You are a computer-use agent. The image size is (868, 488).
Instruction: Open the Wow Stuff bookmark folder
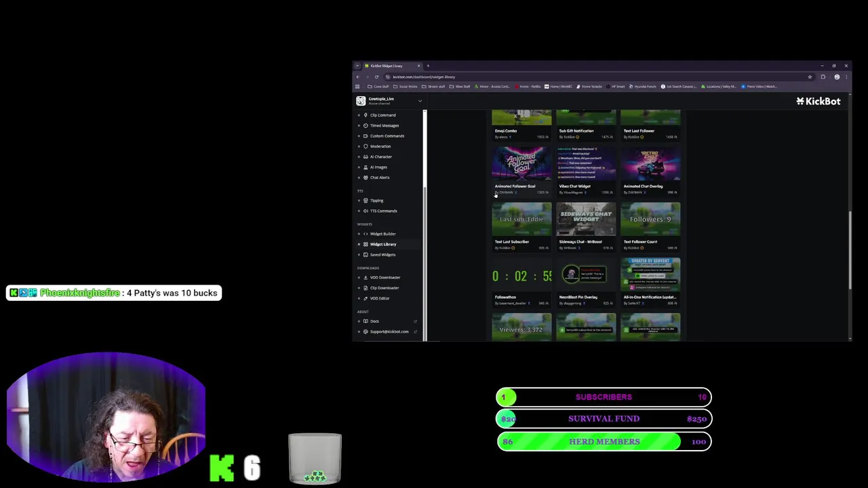(x=459, y=87)
